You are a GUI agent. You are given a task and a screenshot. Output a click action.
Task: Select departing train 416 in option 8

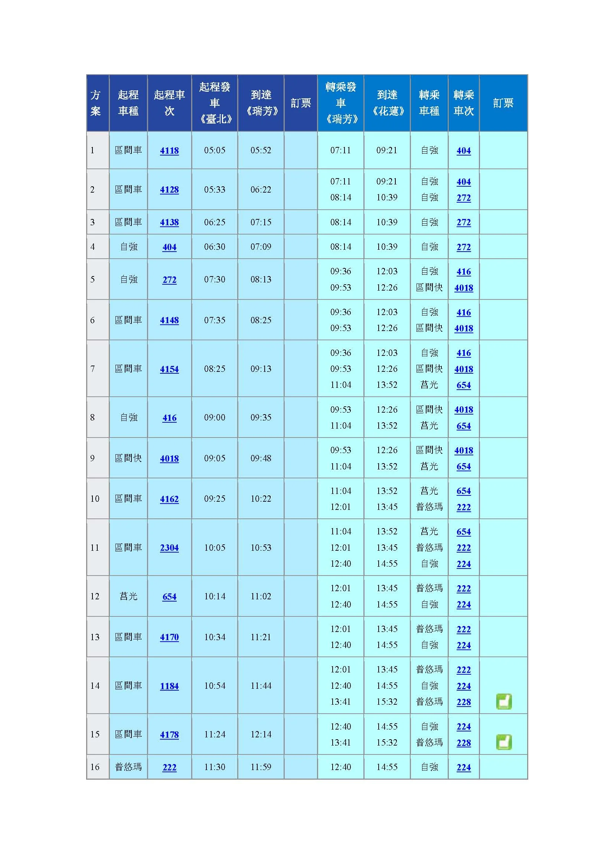[x=170, y=418]
